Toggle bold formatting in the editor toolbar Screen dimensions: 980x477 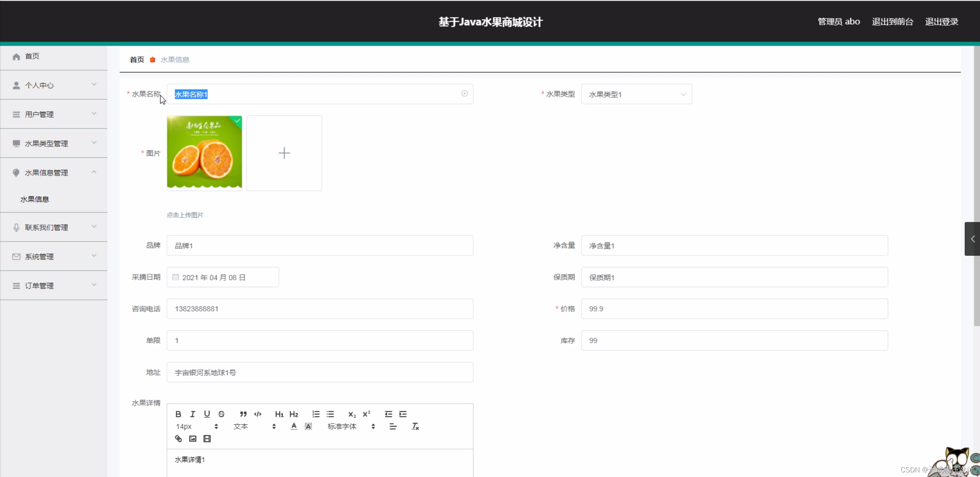(x=178, y=414)
